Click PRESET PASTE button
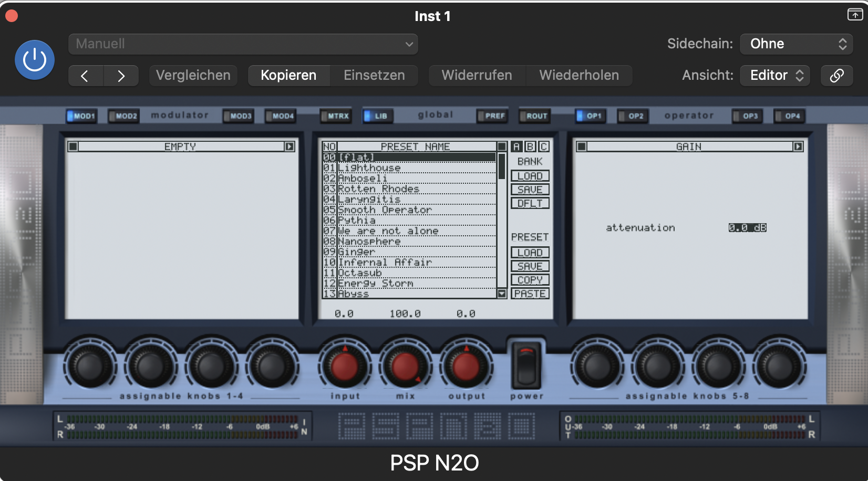868x481 pixels. point(530,294)
